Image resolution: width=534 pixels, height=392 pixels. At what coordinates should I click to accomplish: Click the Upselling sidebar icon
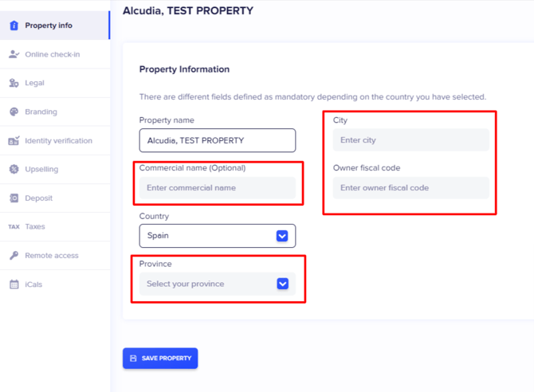click(14, 170)
